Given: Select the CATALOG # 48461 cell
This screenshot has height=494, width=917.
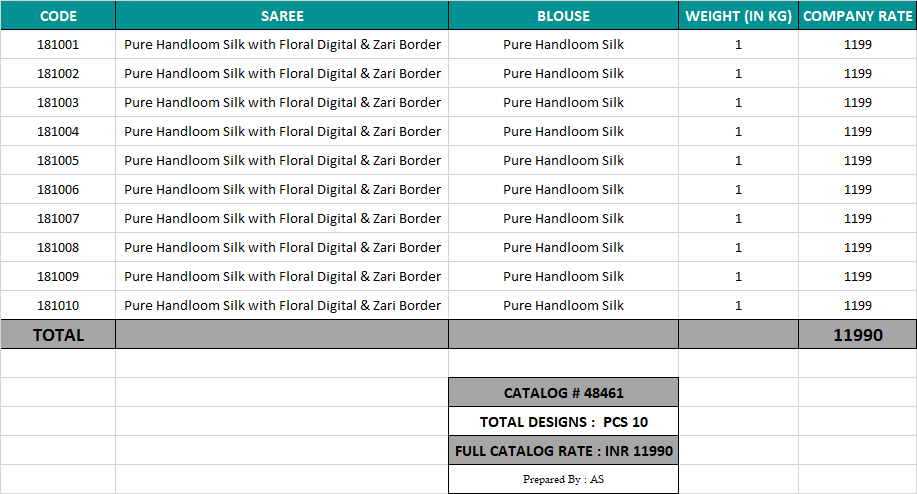Looking at the screenshot, I should point(563,393).
